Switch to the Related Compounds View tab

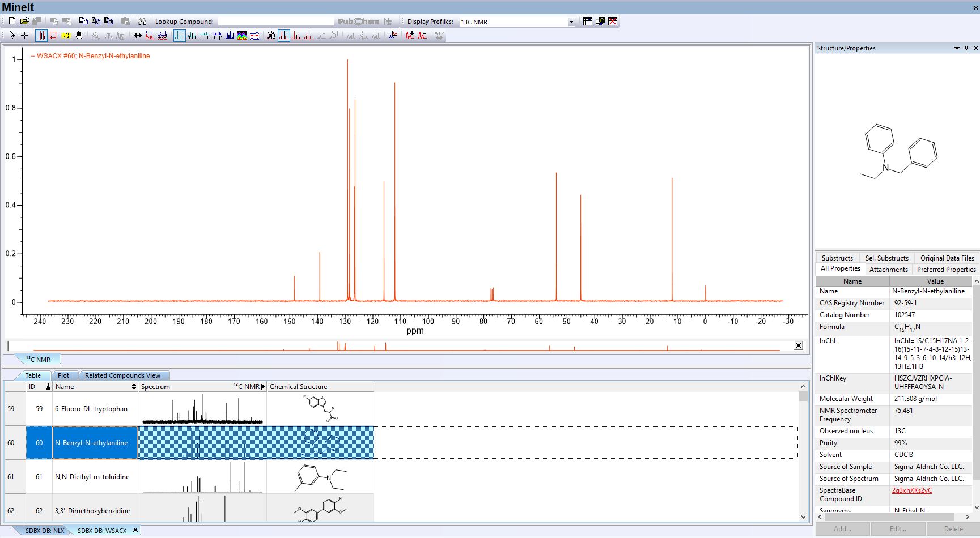click(122, 375)
